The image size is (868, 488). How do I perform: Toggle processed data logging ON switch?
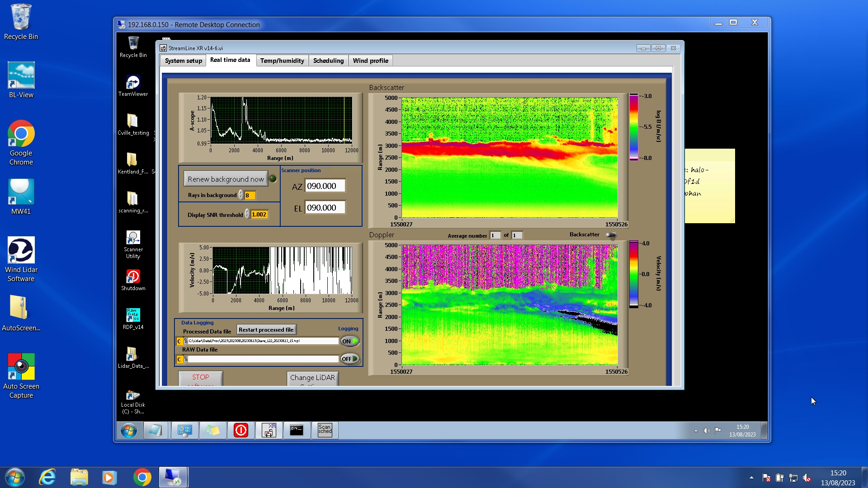point(350,341)
